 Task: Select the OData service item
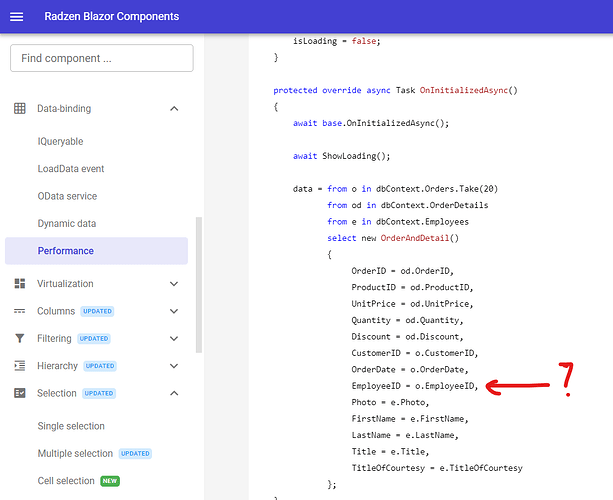(67, 196)
